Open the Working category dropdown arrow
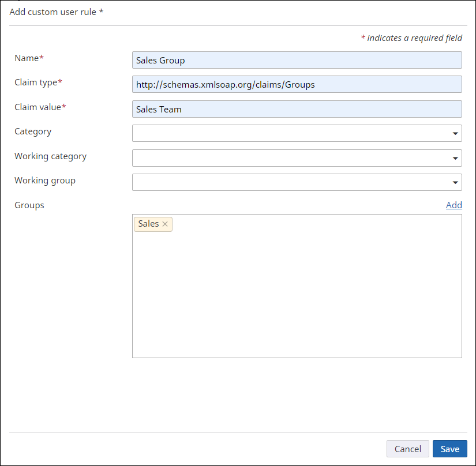Viewport: 476px width, 466px height. (x=456, y=157)
